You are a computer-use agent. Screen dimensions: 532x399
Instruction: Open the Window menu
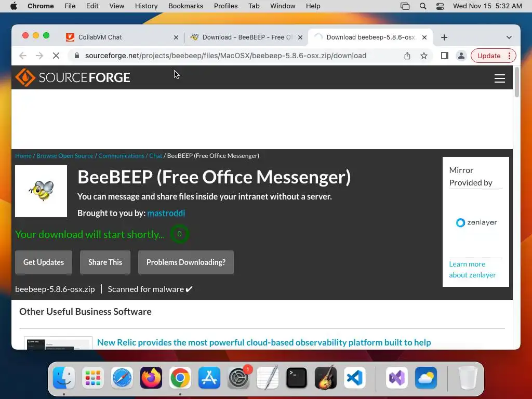tap(283, 6)
